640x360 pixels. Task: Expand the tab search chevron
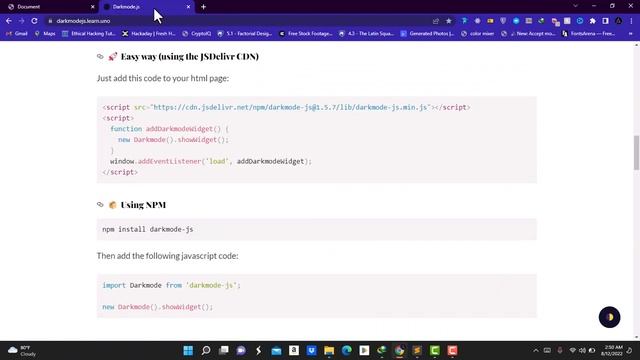click(x=575, y=6)
